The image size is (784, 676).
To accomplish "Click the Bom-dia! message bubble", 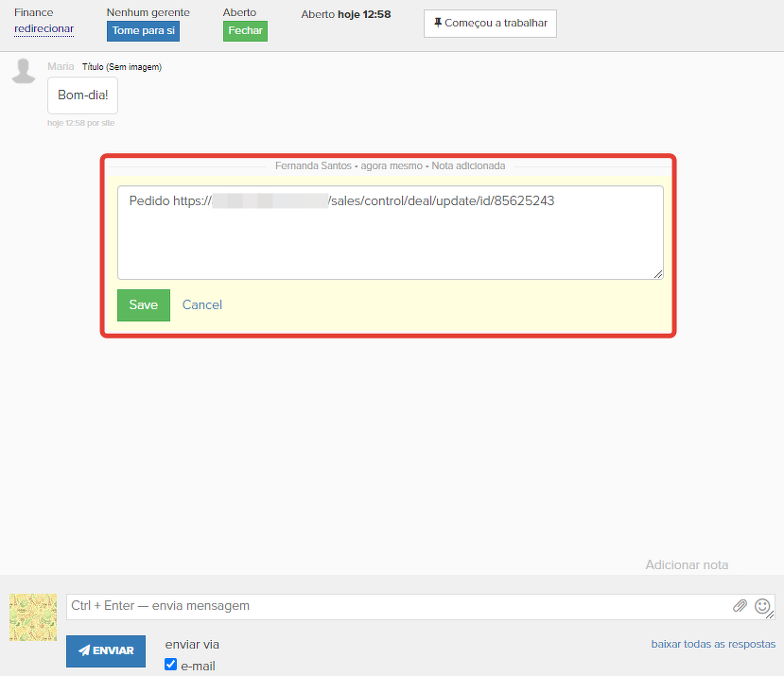I will (82, 95).
